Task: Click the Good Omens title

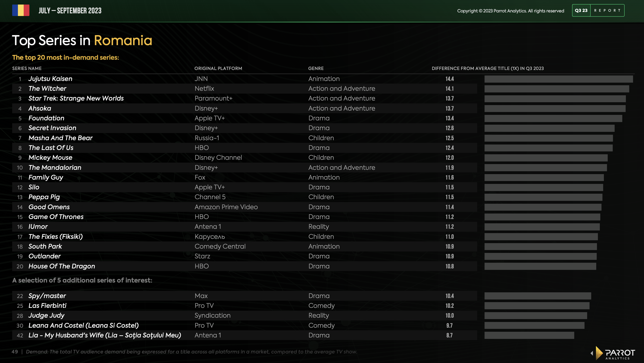Action: [49, 207]
